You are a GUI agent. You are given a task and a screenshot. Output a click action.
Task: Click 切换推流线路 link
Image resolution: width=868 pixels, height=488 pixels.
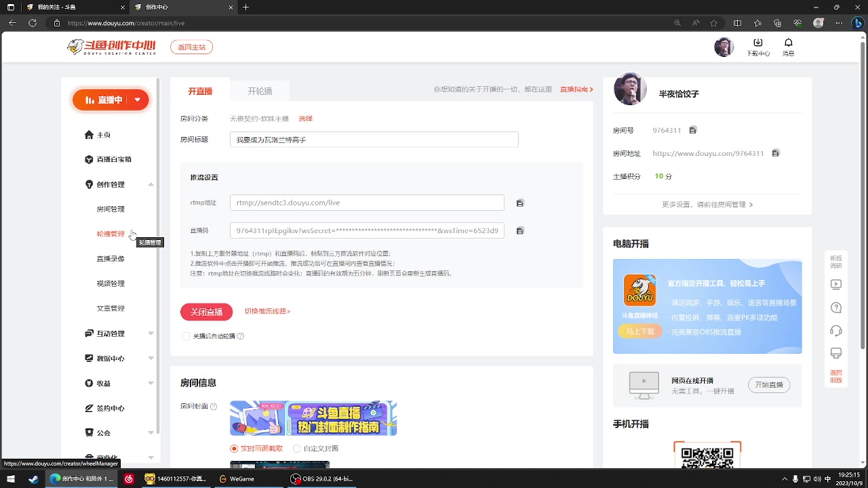point(267,311)
